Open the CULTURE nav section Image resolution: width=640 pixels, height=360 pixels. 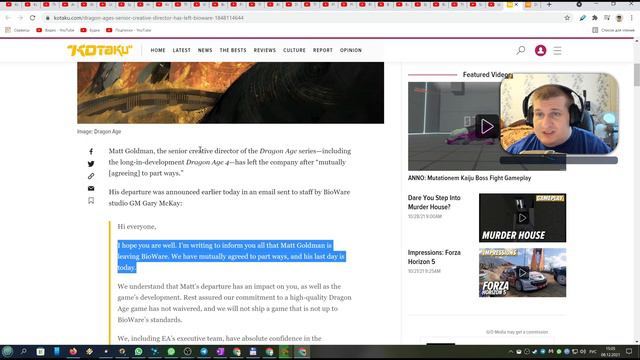pos(294,50)
